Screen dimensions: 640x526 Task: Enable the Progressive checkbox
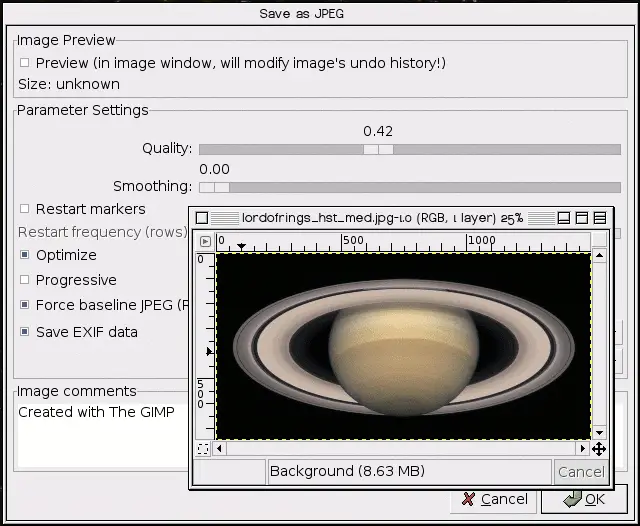(x=25, y=280)
